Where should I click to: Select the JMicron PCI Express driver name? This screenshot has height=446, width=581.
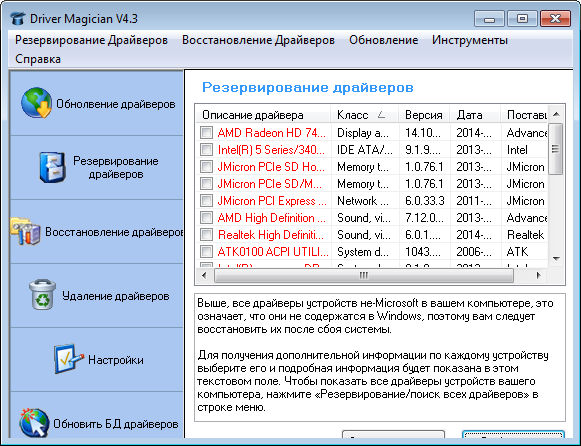point(272,201)
